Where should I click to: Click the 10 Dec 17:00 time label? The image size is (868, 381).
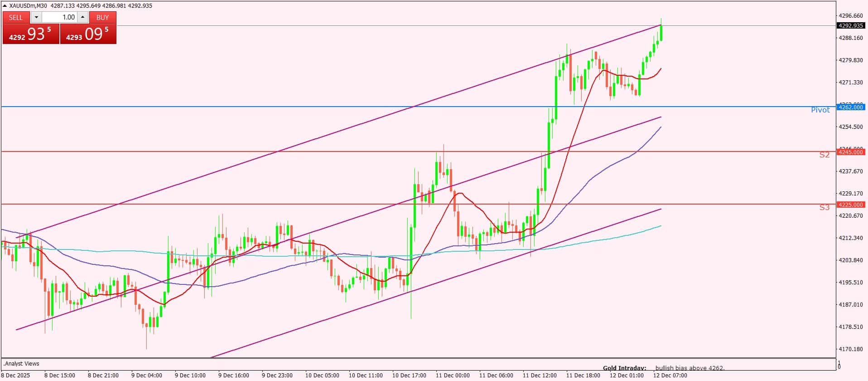point(409,376)
